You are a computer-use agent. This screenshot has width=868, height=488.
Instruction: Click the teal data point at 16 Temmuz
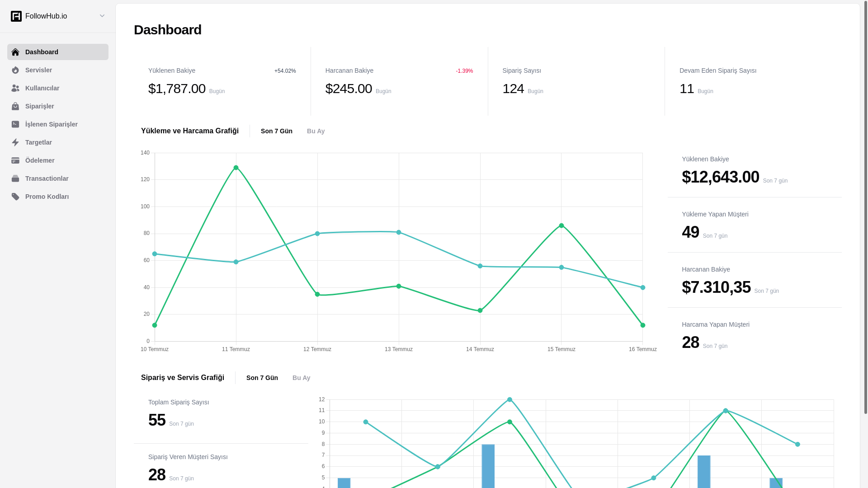click(x=643, y=287)
